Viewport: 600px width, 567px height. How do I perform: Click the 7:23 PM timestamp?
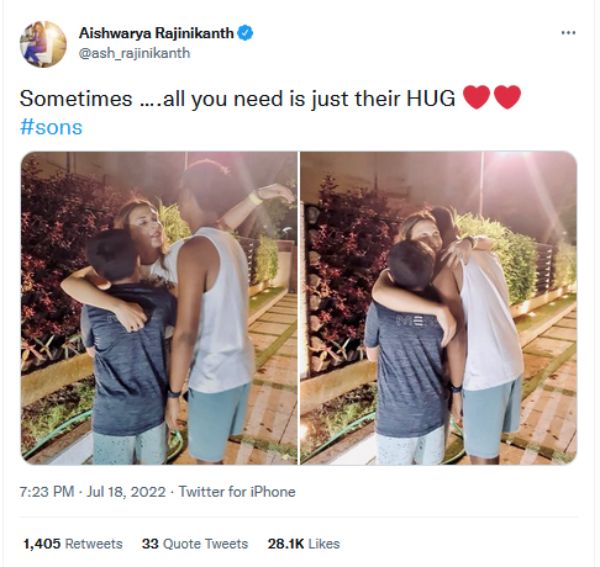pos(47,492)
